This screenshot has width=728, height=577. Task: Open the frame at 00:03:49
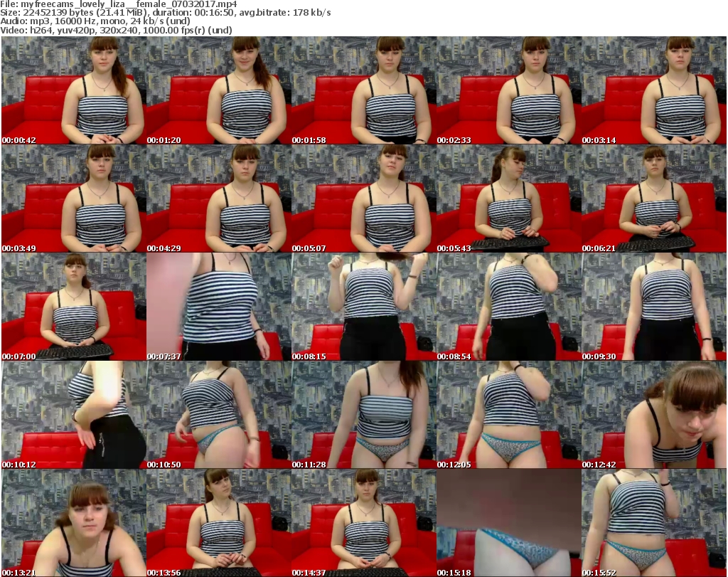point(74,198)
